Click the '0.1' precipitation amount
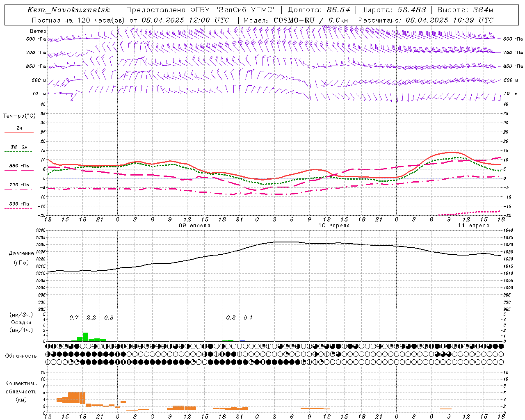525x420 pixels. pos(248,317)
